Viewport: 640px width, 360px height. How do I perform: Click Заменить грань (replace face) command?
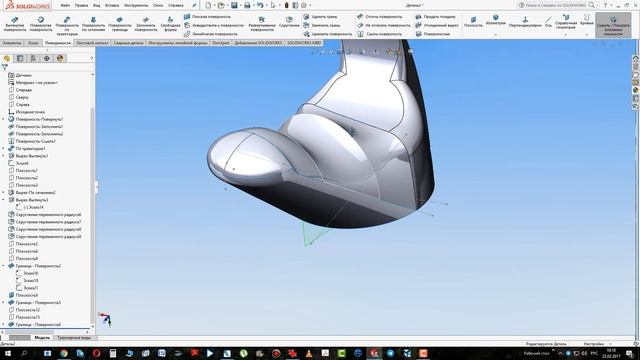(x=322, y=25)
